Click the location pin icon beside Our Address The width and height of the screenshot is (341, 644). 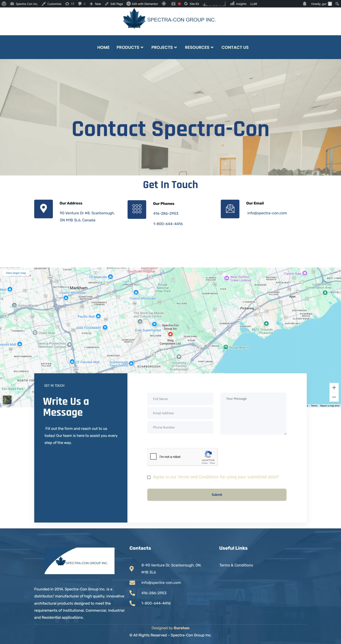tap(44, 209)
